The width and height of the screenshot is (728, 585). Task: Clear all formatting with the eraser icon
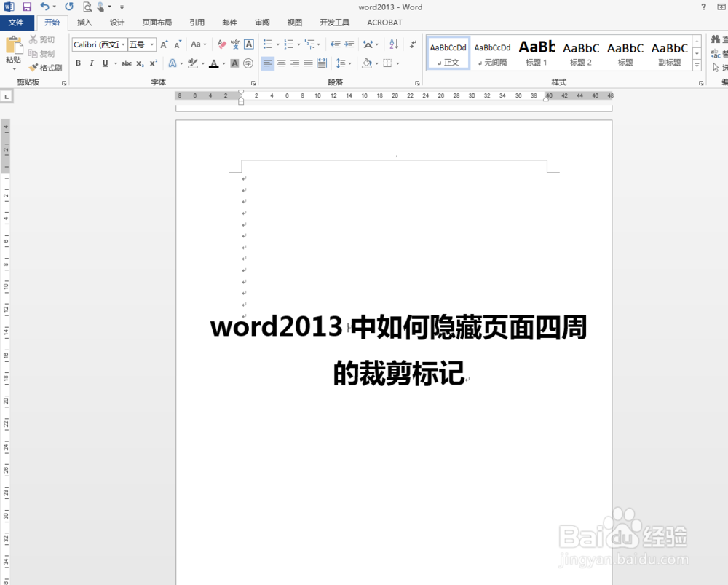point(222,44)
